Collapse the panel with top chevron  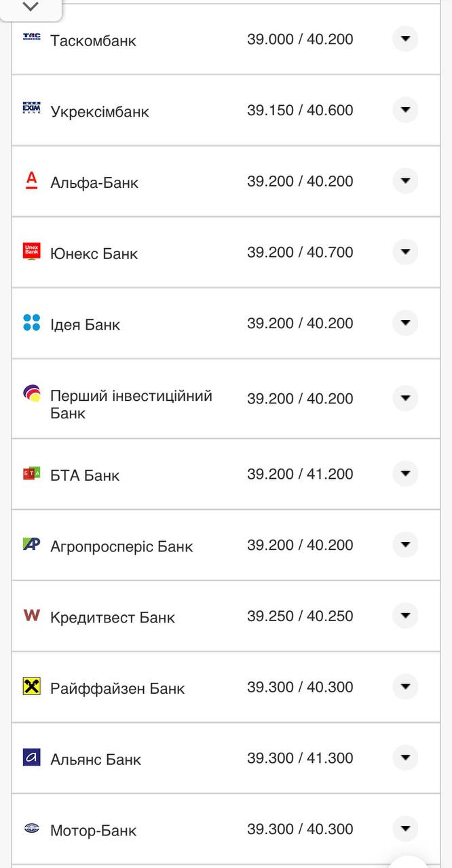click(x=31, y=7)
